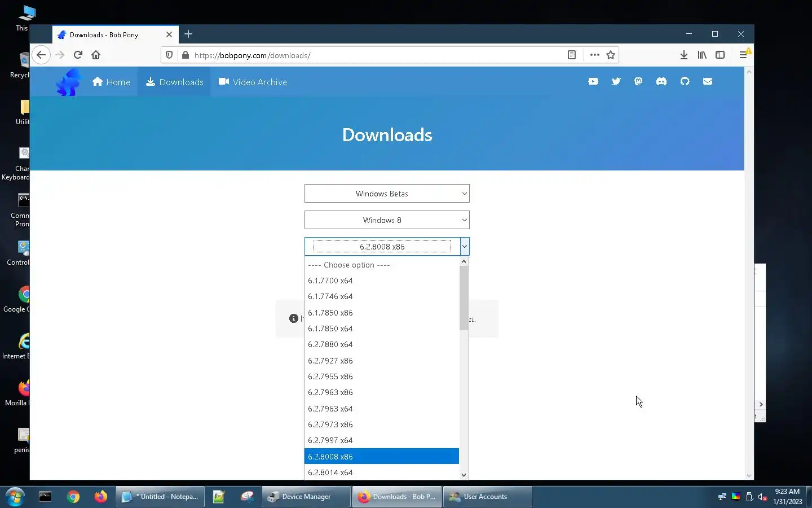Viewport: 812px width, 508px height.
Task: Select build 6.2.8014 x64
Action: (382, 472)
